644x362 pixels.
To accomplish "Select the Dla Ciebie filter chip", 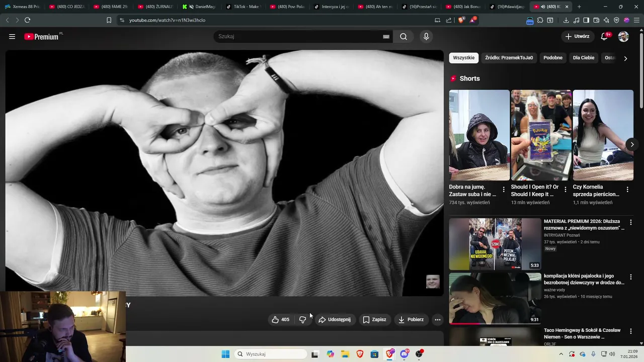I will [x=584, y=58].
